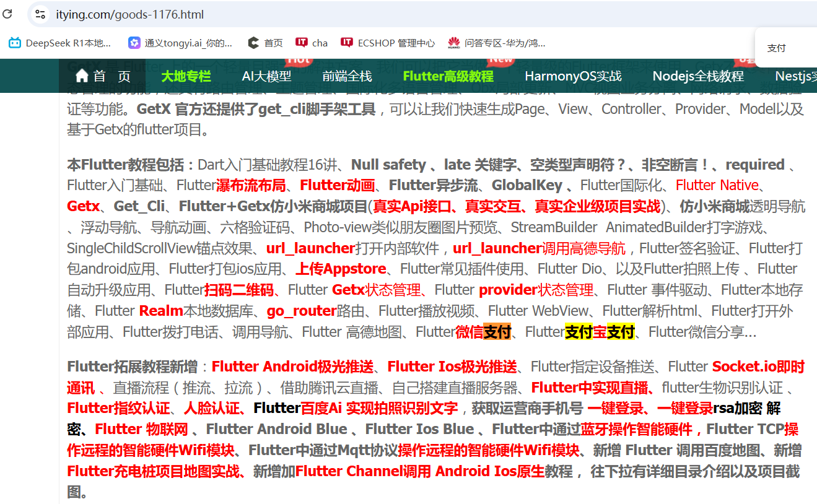Open the cha bookmark
This screenshot has height=504, width=817.
point(312,43)
